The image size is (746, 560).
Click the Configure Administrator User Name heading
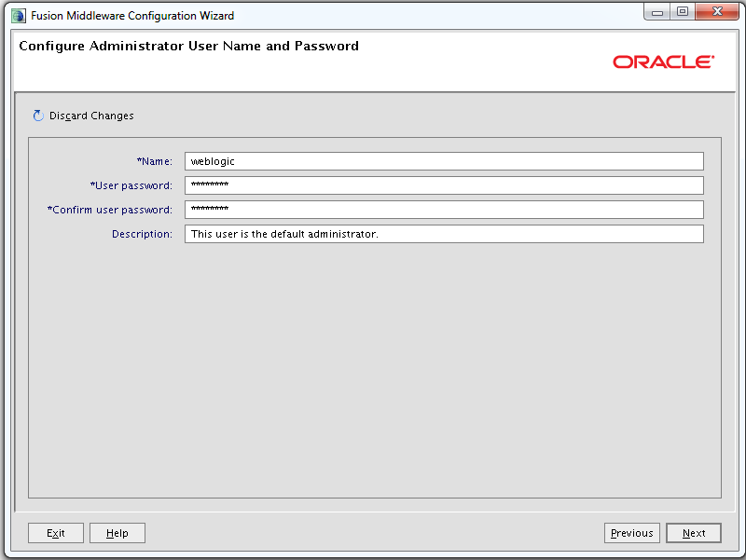coord(188,46)
